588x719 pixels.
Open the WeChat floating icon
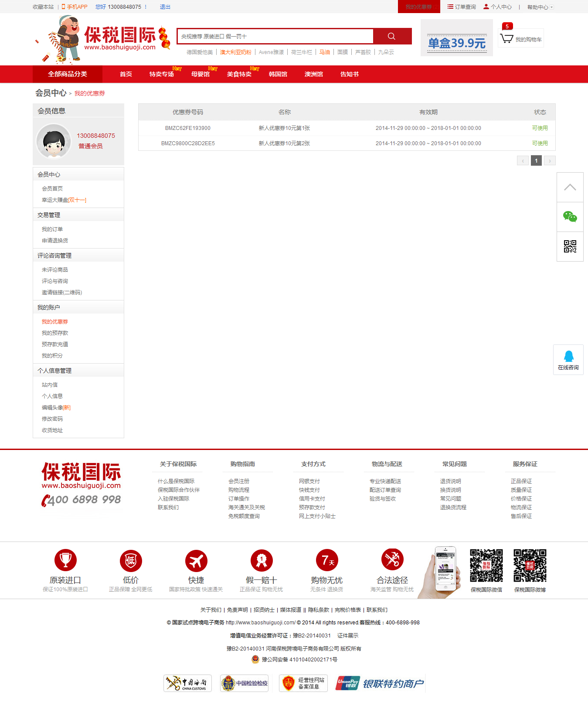pos(570,217)
